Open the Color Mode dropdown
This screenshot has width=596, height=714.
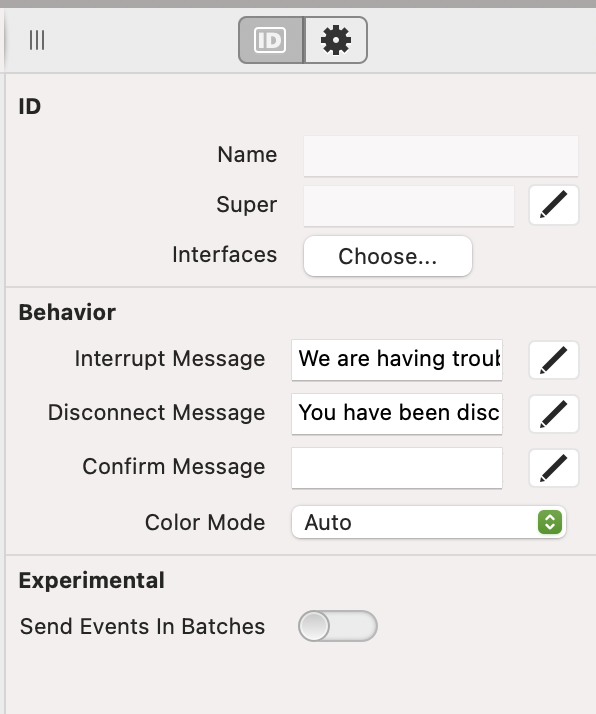coord(428,522)
